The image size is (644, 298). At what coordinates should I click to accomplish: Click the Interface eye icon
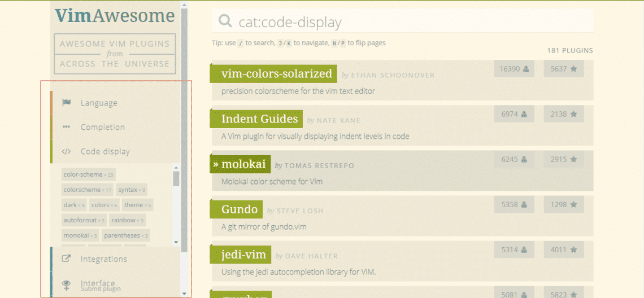click(66, 283)
